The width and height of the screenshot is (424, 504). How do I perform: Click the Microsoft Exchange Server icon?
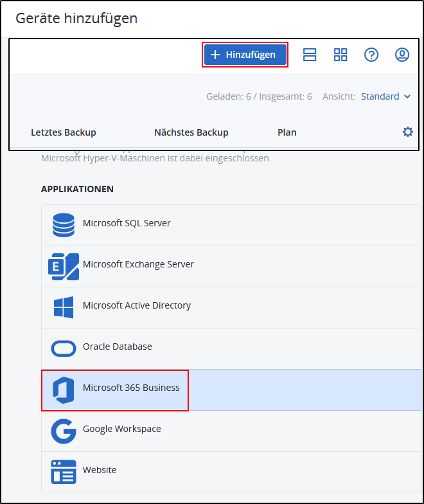tap(64, 266)
